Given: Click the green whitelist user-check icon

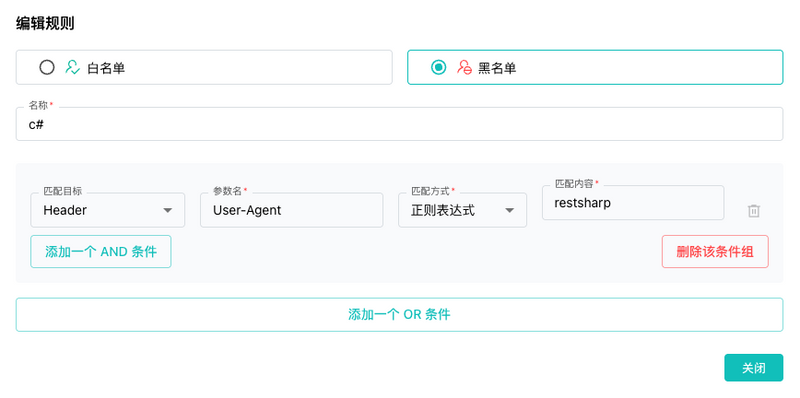Looking at the screenshot, I should [x=72, y=67].
